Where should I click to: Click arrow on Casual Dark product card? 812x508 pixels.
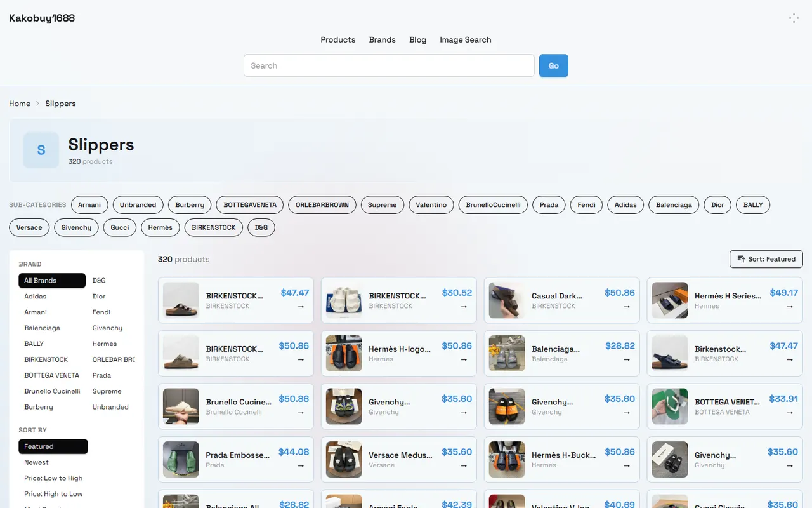pos(627,306)
